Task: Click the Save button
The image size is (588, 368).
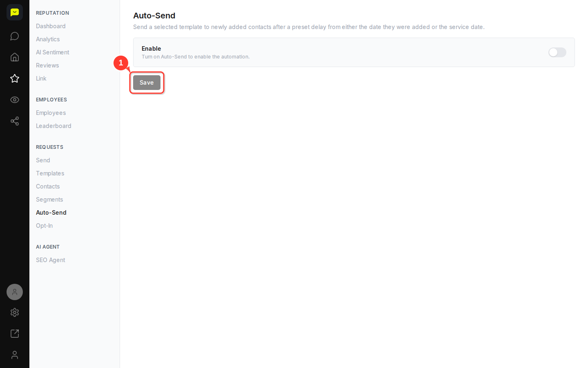Action: pos(147,83)
